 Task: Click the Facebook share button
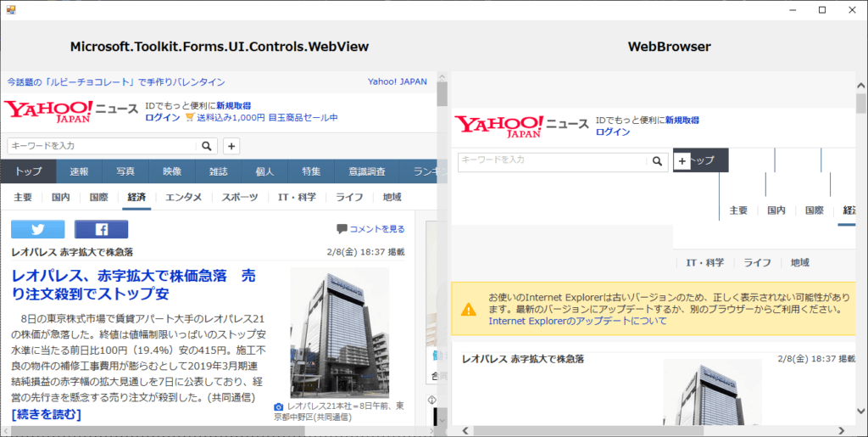102,229
